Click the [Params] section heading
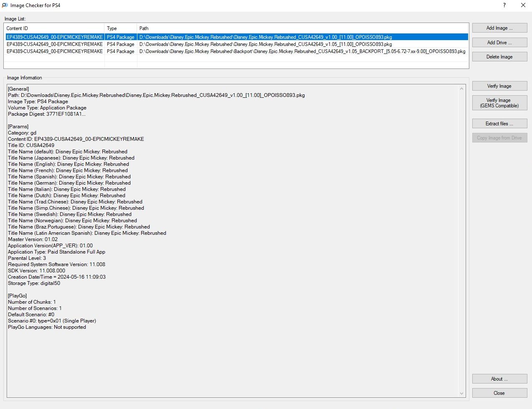The image size is (532, 409). point(18,127)
